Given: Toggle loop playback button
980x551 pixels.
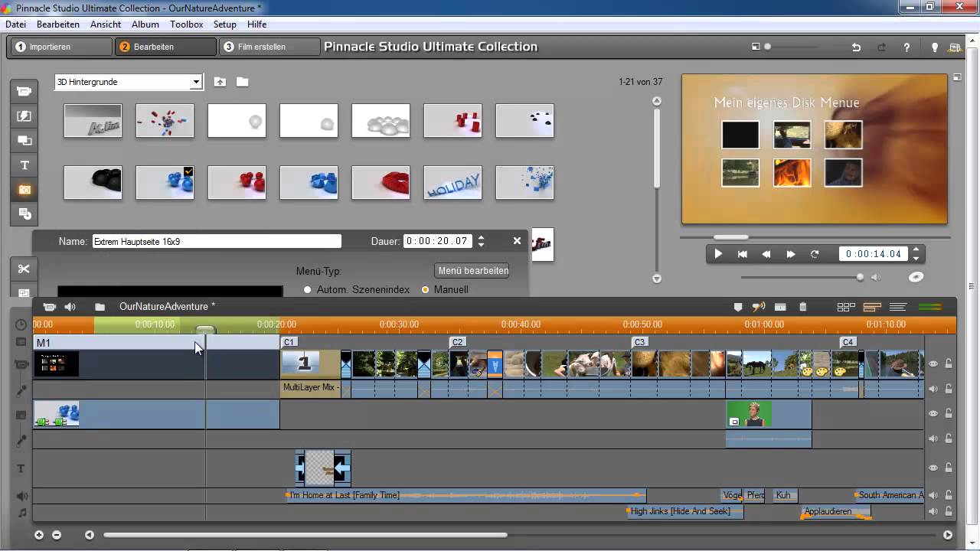Looking at the screenshot, I should pyautogui.click(x=815, y=254).
